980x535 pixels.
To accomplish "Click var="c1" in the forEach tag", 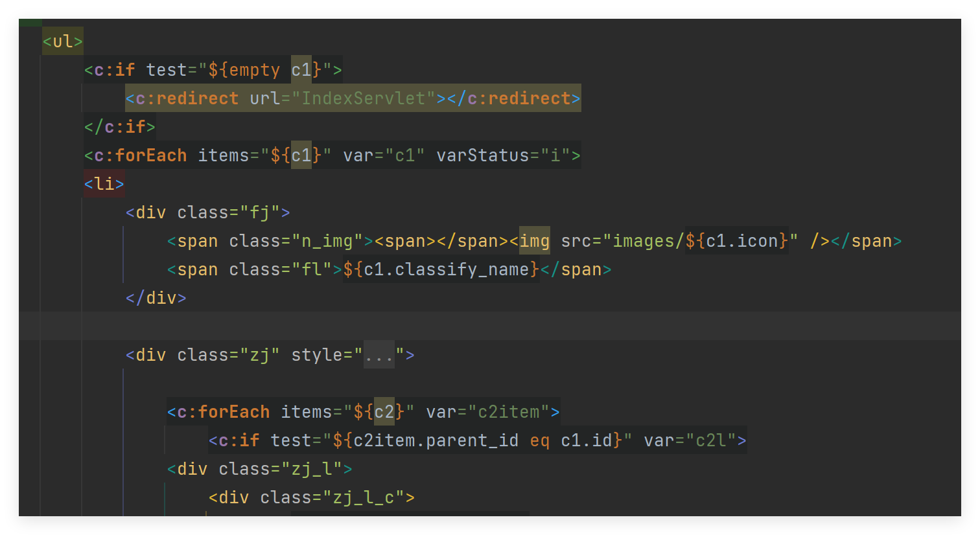I will (x=384, y=155).
